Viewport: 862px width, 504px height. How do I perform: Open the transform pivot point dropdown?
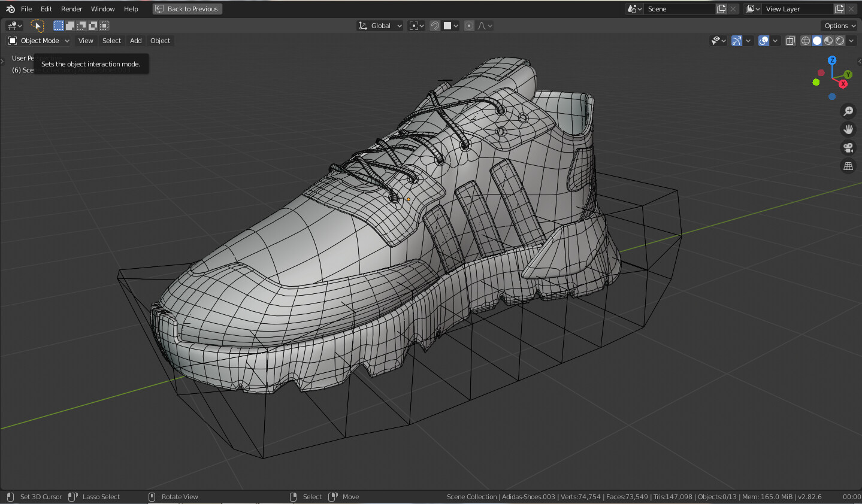tap(416, 26)
